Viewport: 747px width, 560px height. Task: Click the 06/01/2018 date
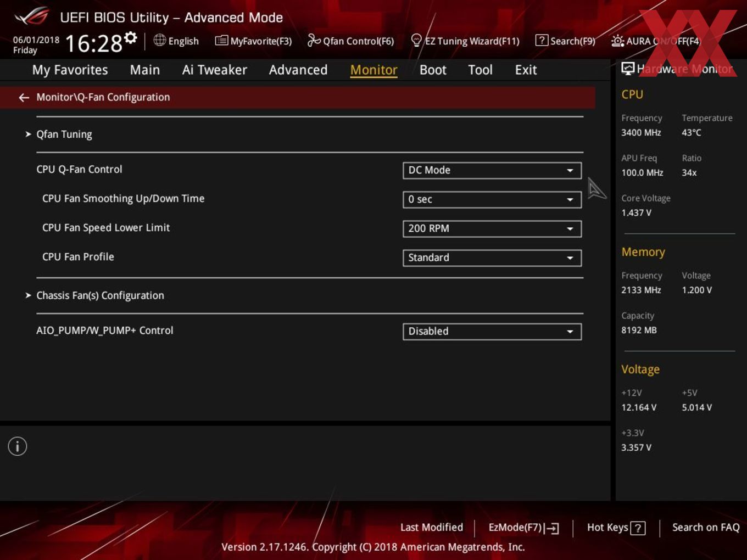[x=36, y=40]
